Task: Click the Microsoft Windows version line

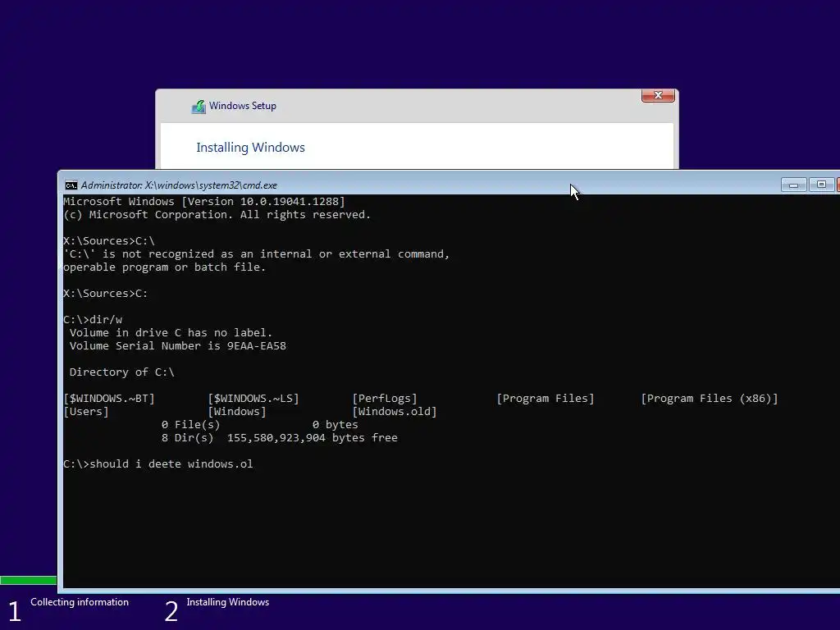Action: coord(204,202)
